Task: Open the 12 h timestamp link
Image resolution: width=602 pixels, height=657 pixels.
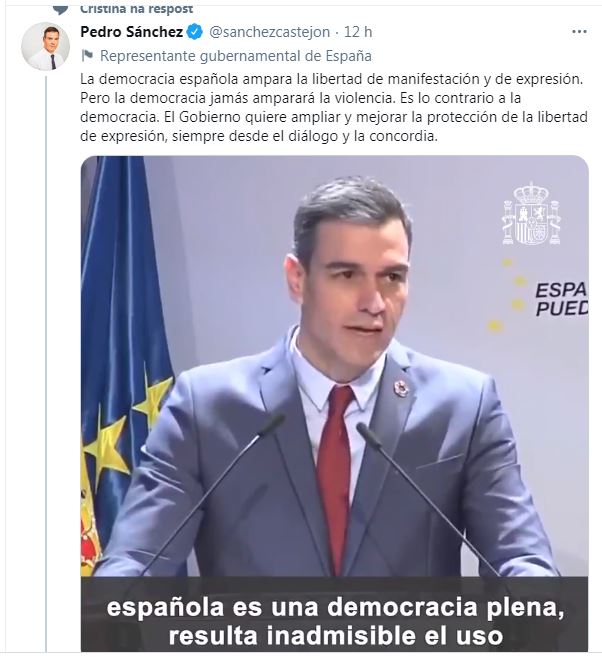Action: point(358,32)
